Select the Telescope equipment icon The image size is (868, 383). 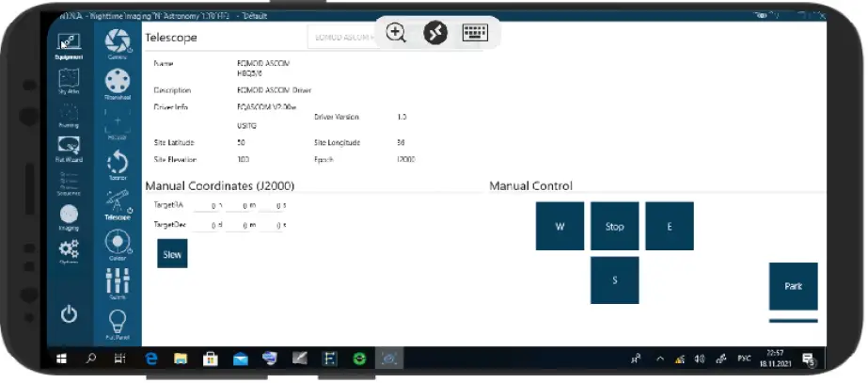(x=118, y=204)
